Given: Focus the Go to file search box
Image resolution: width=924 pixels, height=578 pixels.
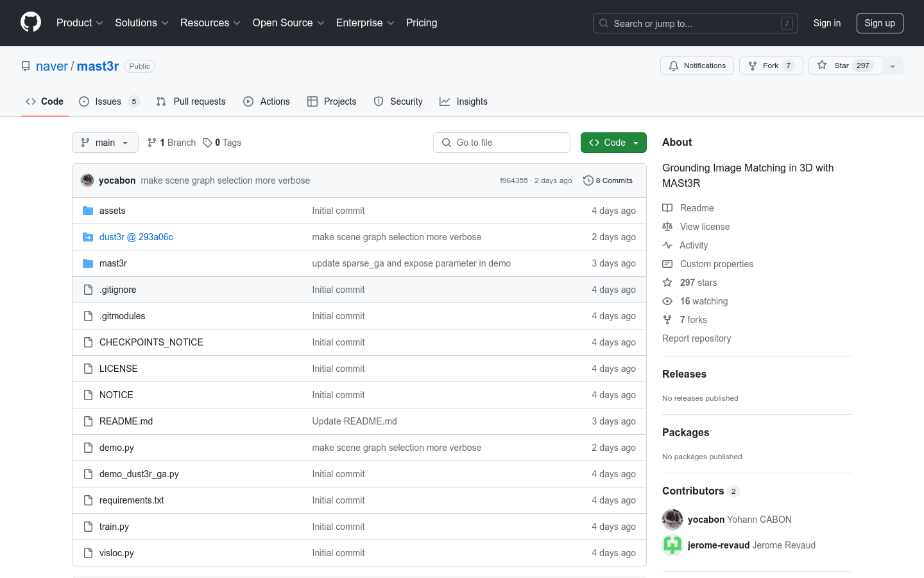Looking at the screenshot, I should [x=502, y=143].
